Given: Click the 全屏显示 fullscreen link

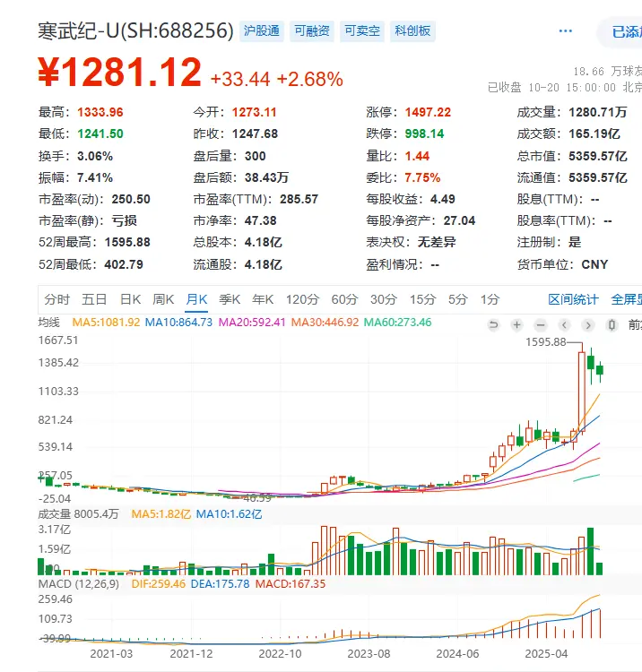Looking at the screenshot, I should [x=626, y=299].
